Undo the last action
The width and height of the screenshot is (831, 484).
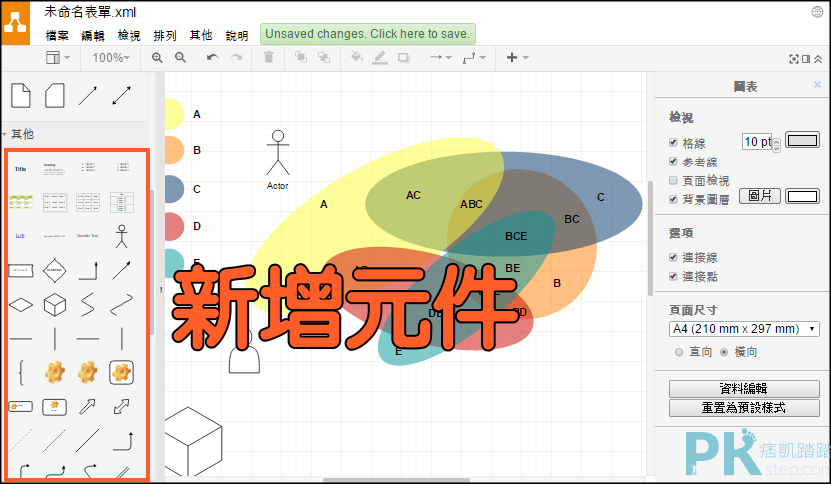tap(213, 57)
